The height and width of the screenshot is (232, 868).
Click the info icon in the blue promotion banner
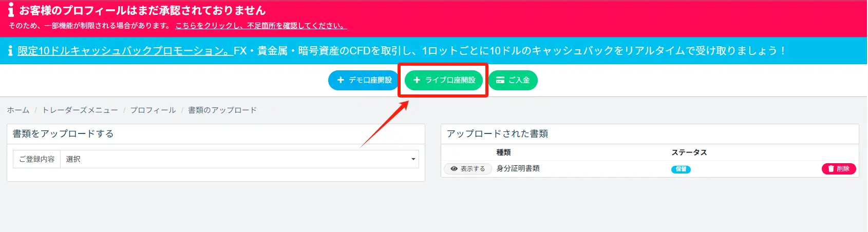(10, 51)
